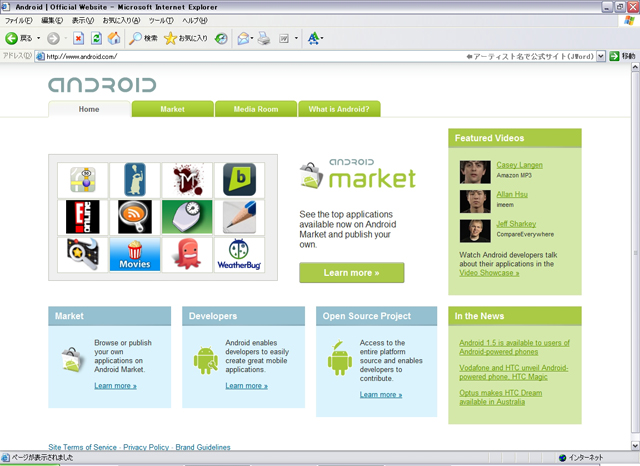
Task: Click the E! Online app icon
Action: 83,217
